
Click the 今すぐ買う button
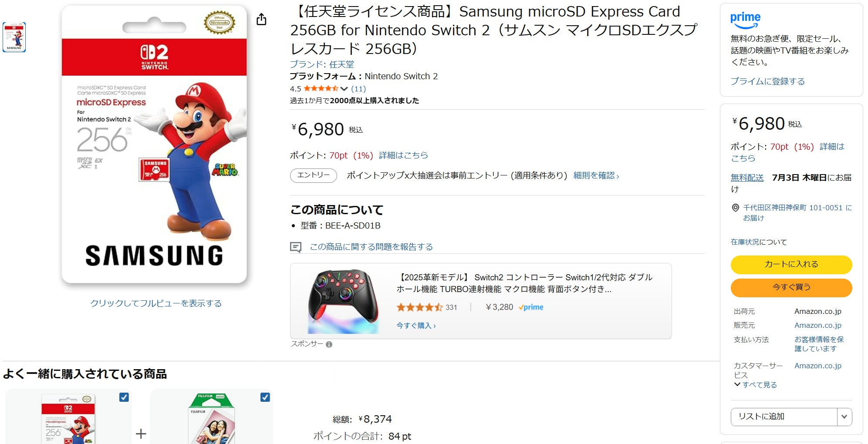click(791, 288)
